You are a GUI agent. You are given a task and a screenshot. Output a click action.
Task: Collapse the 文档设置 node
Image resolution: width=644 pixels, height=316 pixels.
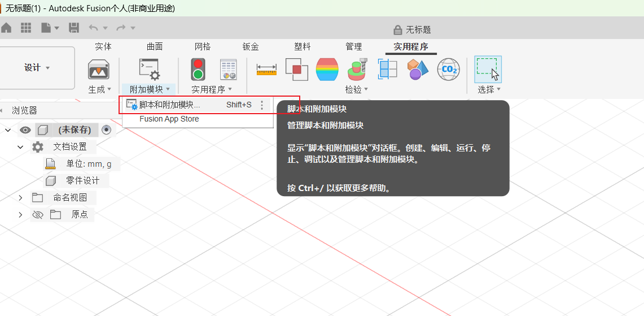tap(20, 147)
